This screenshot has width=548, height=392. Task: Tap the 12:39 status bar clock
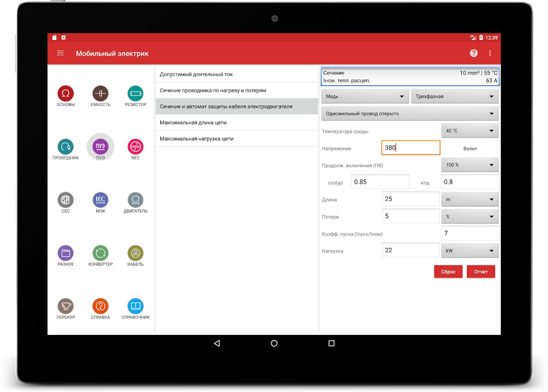(x=491, y=38)
